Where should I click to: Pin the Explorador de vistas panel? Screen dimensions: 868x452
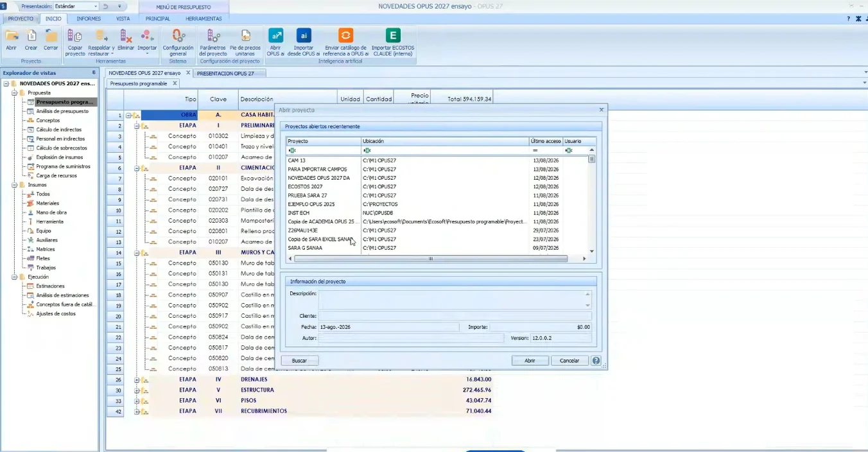94,73
